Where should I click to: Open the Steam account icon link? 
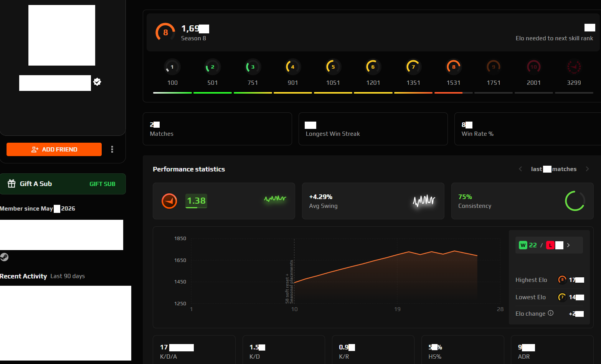(4, 257)
